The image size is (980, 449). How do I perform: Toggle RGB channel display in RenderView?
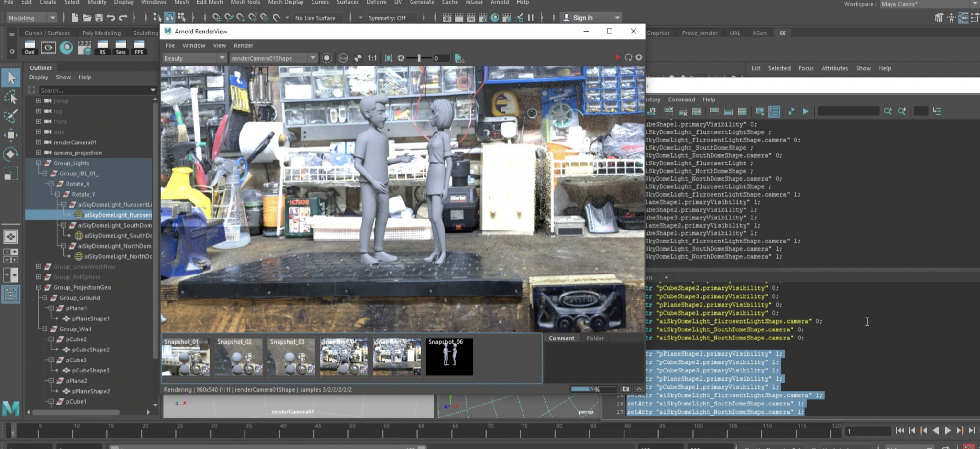tap(343, 58)
